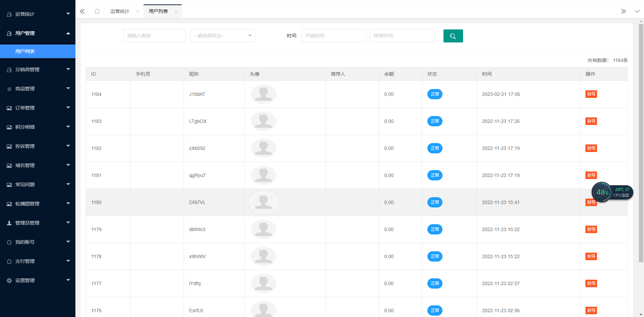This screenshot has width=644, height=317.
Task: Click 封号 for user 1184
Action: [591, 94]
